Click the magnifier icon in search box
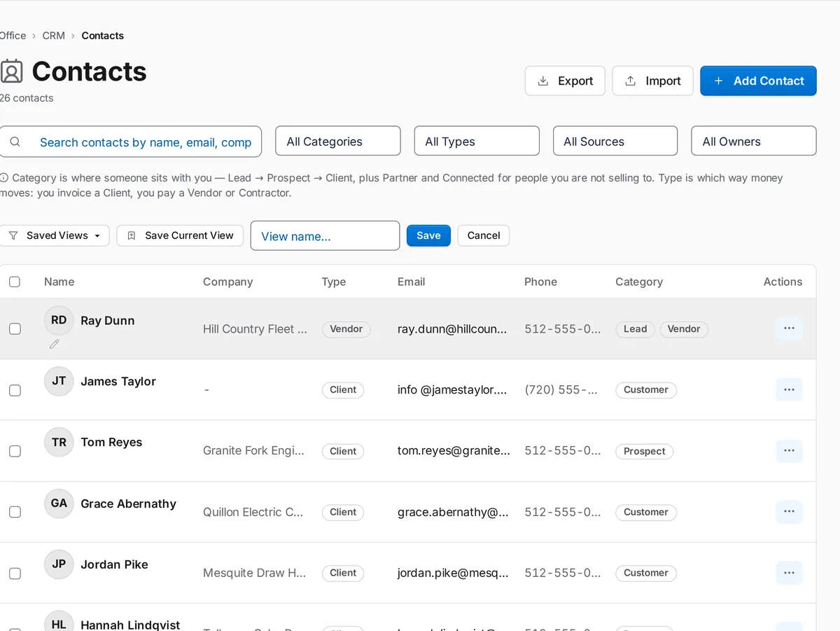The image size is (840, 631). tap(15, 142)
